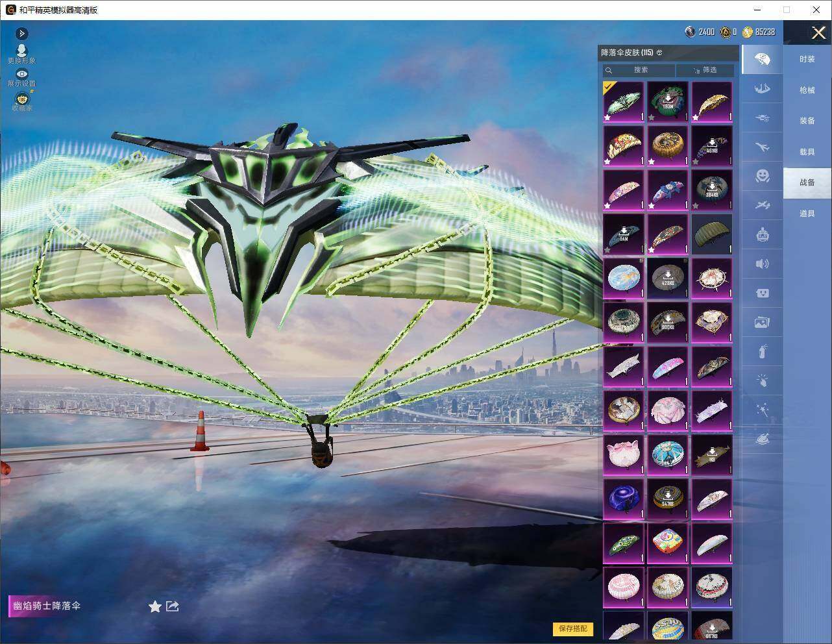Select the airplane skin category icon

pos(762,147)
